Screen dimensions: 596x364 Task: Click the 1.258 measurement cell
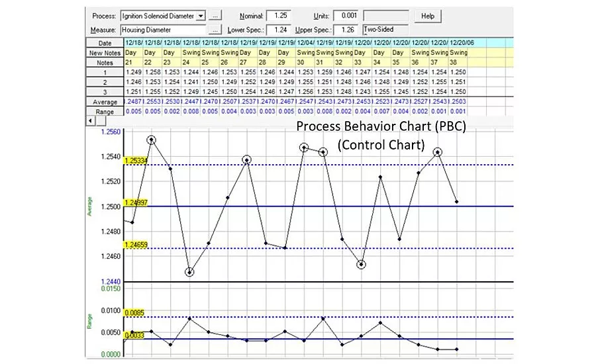[153, 72]
